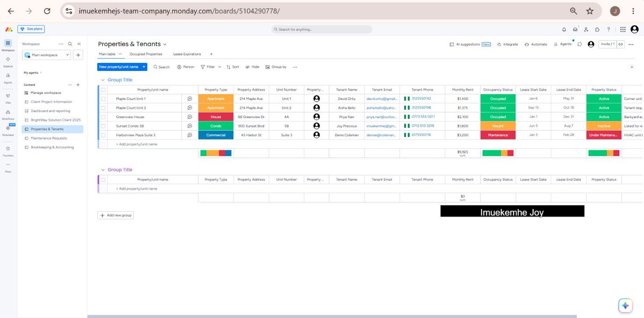Click the invite members person icon in top bar

pyautogui.click(x=586, y=30)
